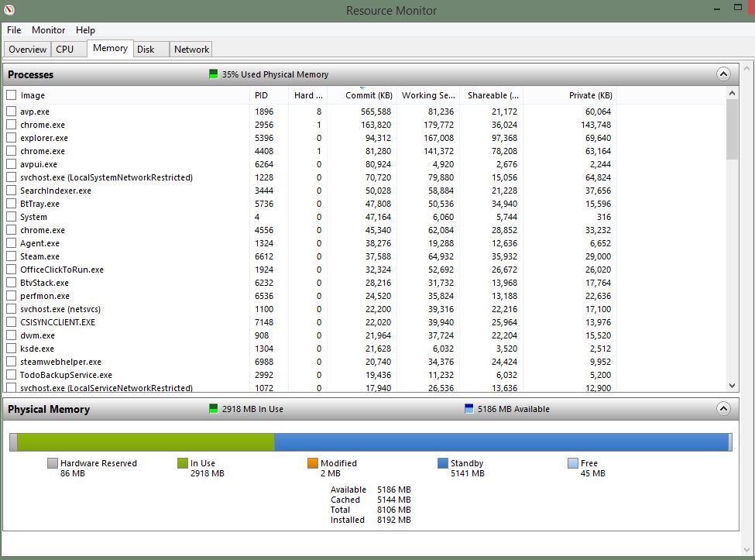Select the explorer.exe process checkbox
This screenshot has width=755, height=560.
pyautogui.click(x=11, y=138)
